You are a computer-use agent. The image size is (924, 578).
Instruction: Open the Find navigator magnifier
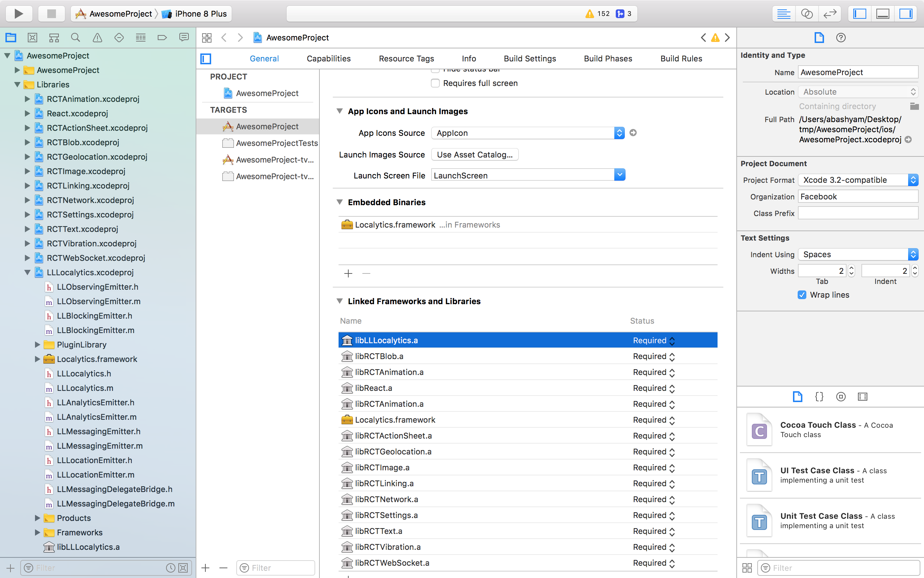click(75, 38)
